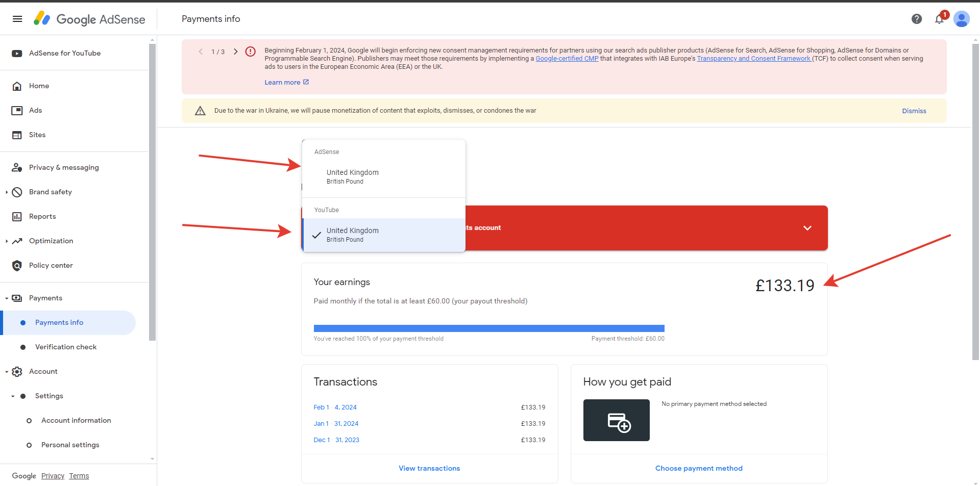Open the Dec 1–31, 2023 transaction
This screenshot has height=486, width=980.
click(x=336, y=440)
